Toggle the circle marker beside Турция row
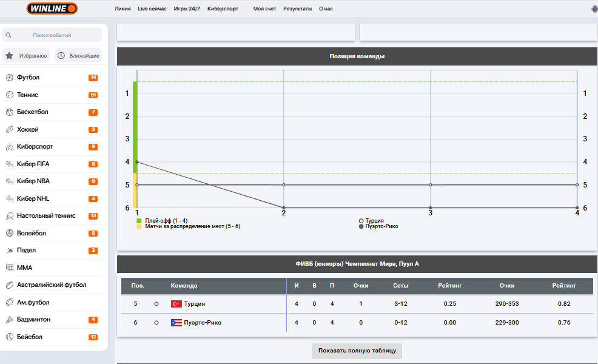This screenshot has height=364, width=598. pyautogui.click(x=156, y=304)
